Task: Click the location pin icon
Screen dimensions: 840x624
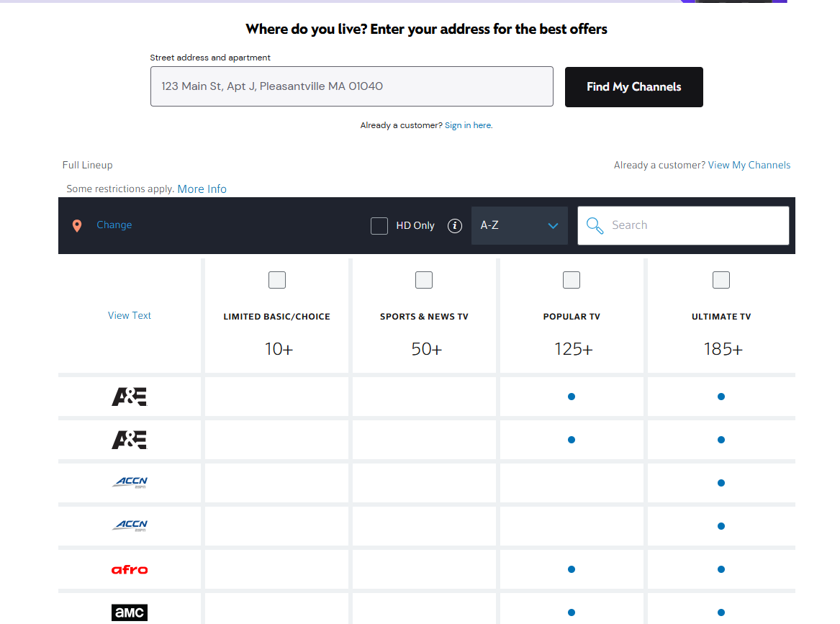Action: point(77,225)
